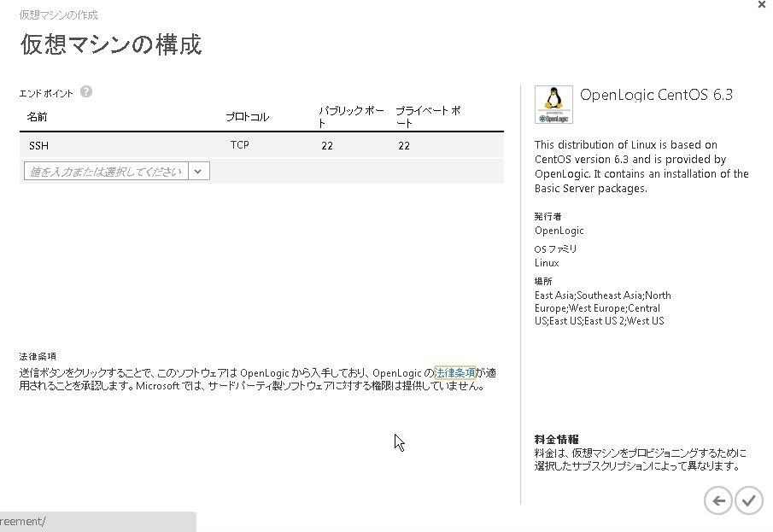Click the 場所 label
773x532 pixels.
543,281
